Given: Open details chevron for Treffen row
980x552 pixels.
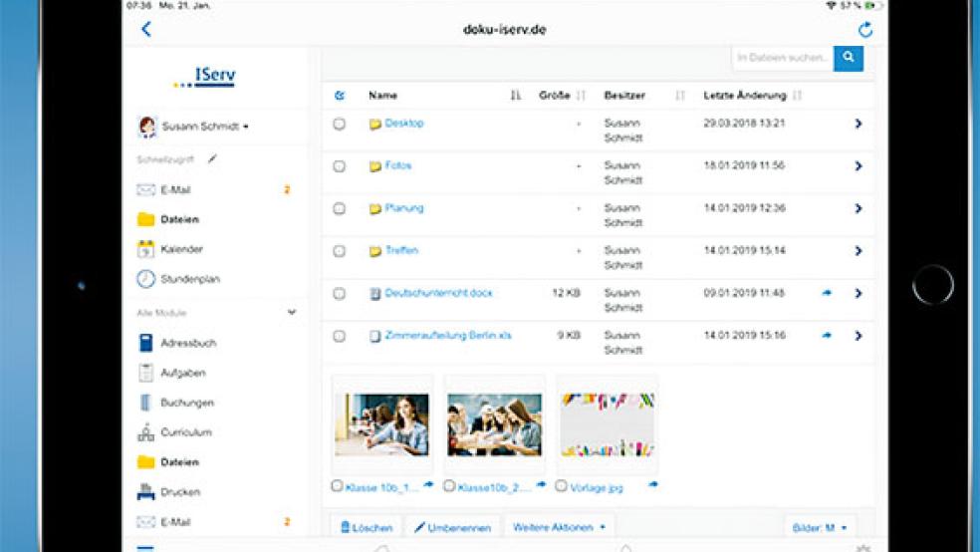Looking at the screenshot, I should click(858, 251).
